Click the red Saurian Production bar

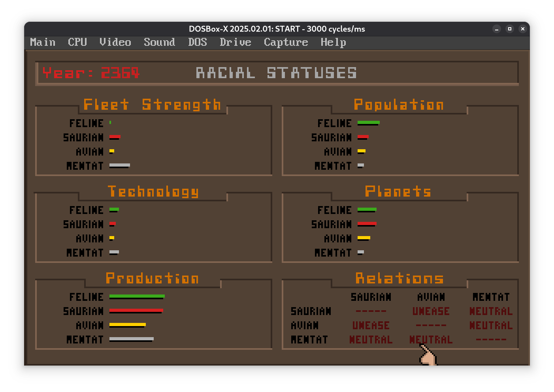coord(136,311)
